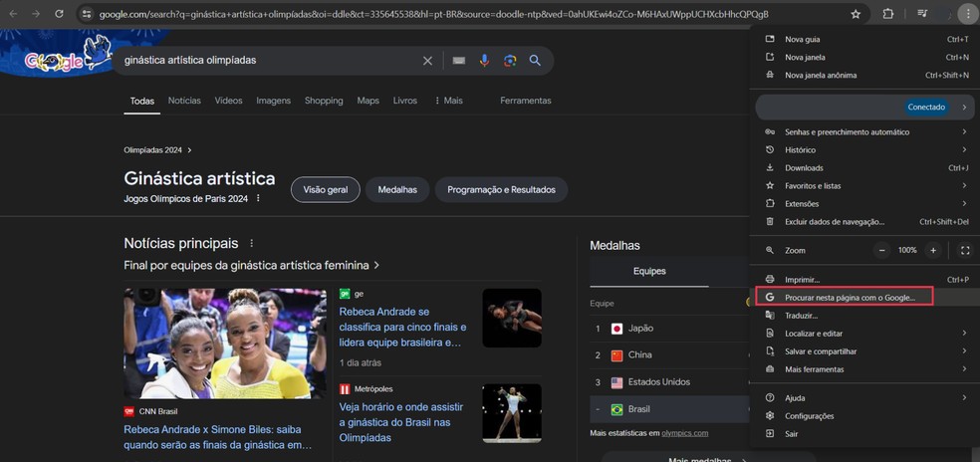Clear the search box with the X
Screen dimensions: 980x462
point(427,61)
